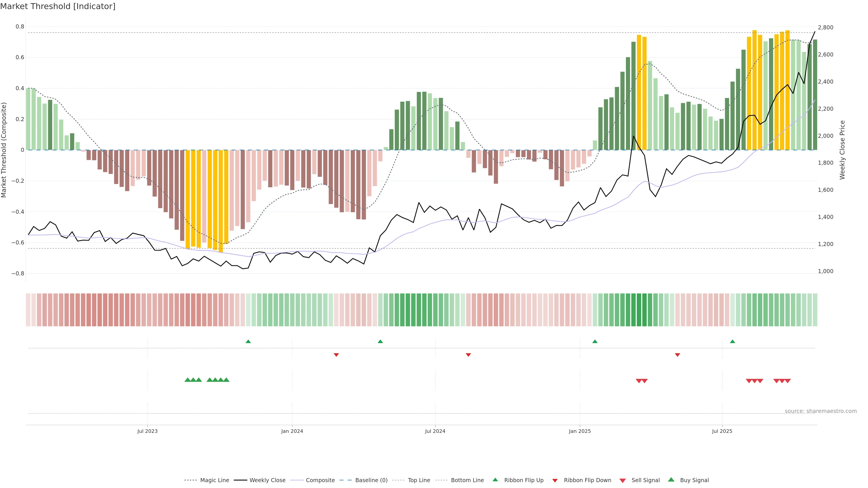Click the Ribbon Flip Up legend icon
Screen dimensions: 868x488
click(x=495, y=480)
